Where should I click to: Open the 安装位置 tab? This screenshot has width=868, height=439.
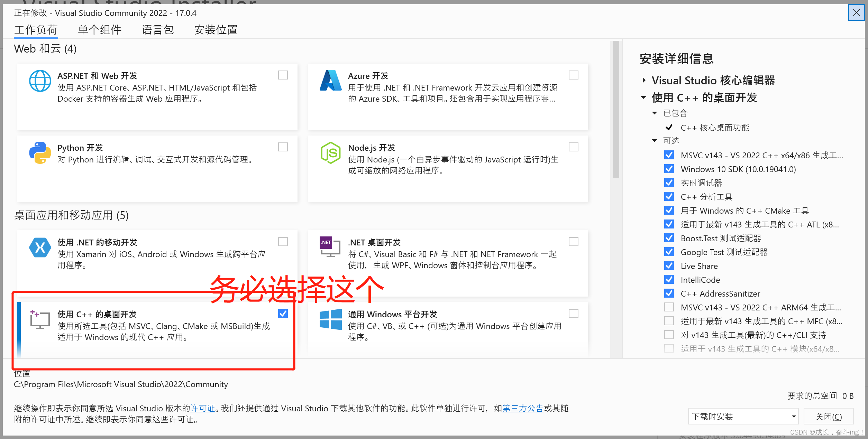216,30
